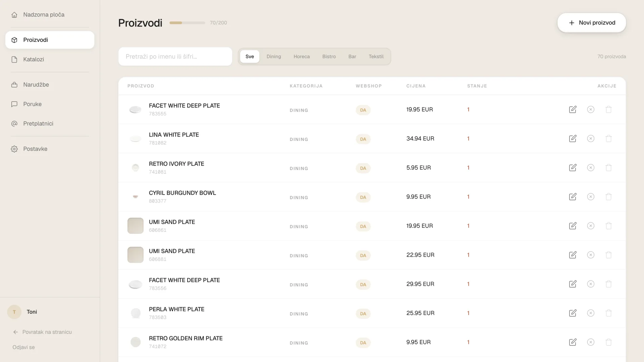Click trash icon for FACET WHITE DEEP PLATE 783555
The height and width of the screenshot is (362, 644).
click(608, 109)
